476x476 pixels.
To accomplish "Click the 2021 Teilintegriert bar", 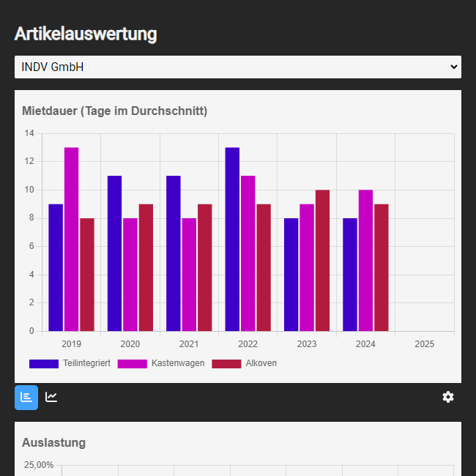I will click(174, 253).
